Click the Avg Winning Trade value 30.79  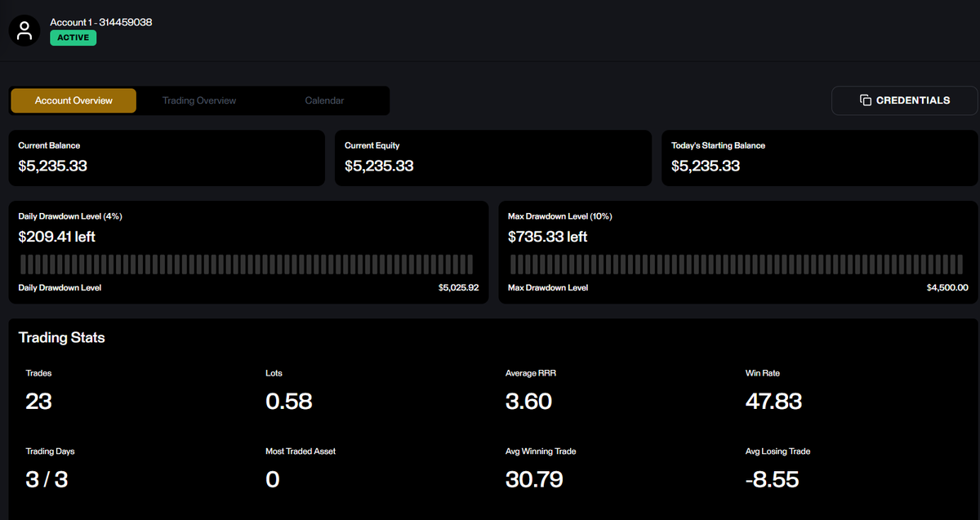coord(534,479)
